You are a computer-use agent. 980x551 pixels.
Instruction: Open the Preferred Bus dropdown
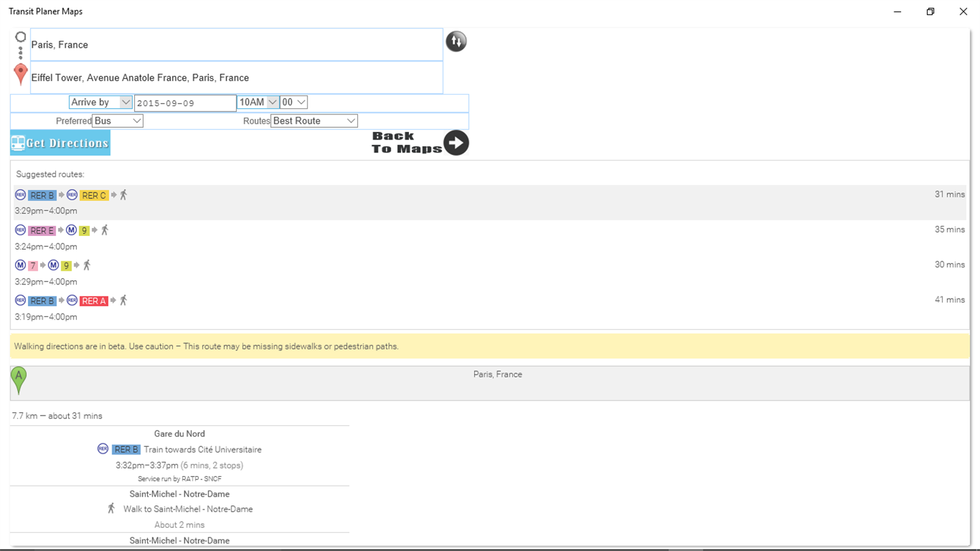tap(118, 120)
